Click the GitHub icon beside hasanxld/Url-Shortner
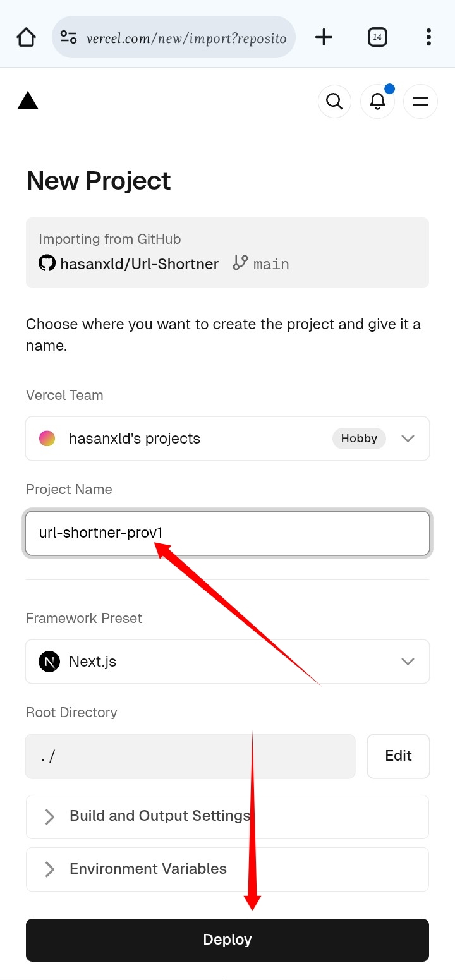 click(x=47, y=263)
